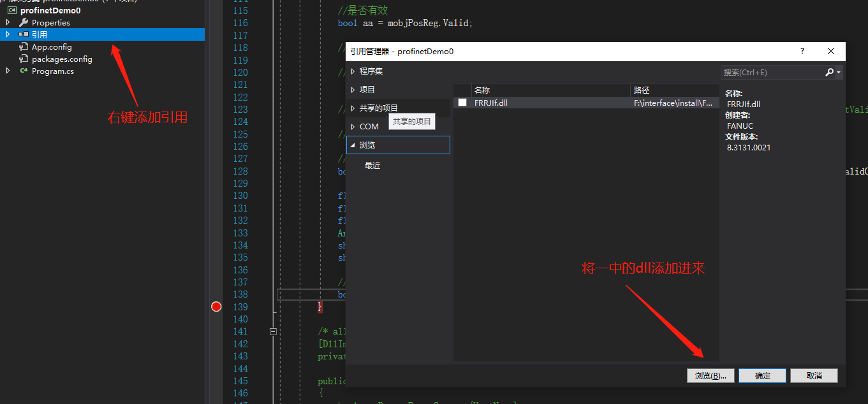
Task: Sort by the 名称 column header
Action: point(551,90)
